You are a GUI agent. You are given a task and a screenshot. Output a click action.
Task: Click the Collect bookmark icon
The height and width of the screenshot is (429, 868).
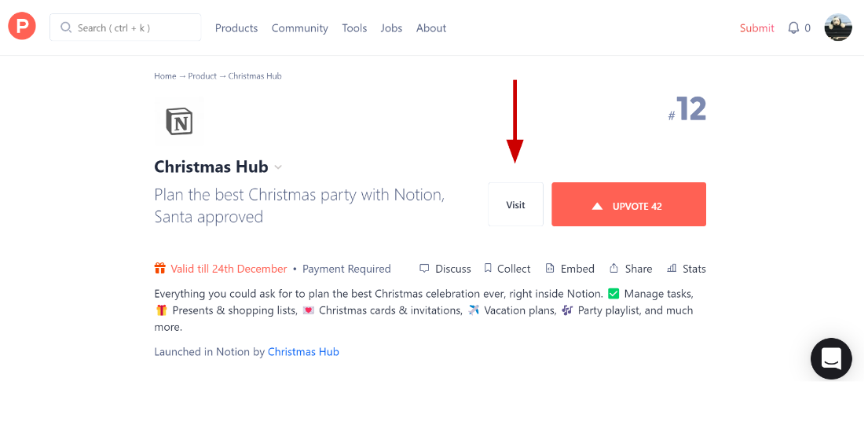tap(488, 269)
